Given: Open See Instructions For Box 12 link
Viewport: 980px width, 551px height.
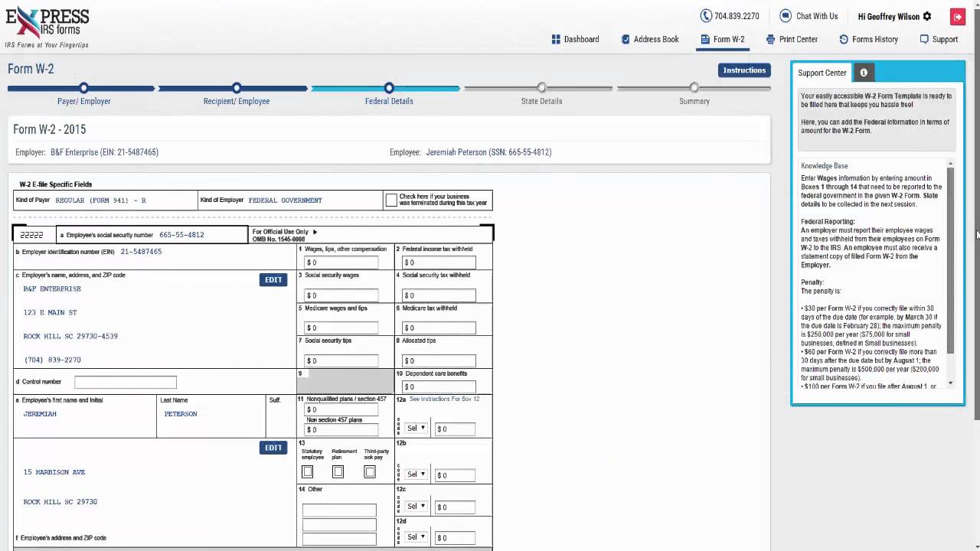Looking at the screenshot, I should [x=445, y=399].
